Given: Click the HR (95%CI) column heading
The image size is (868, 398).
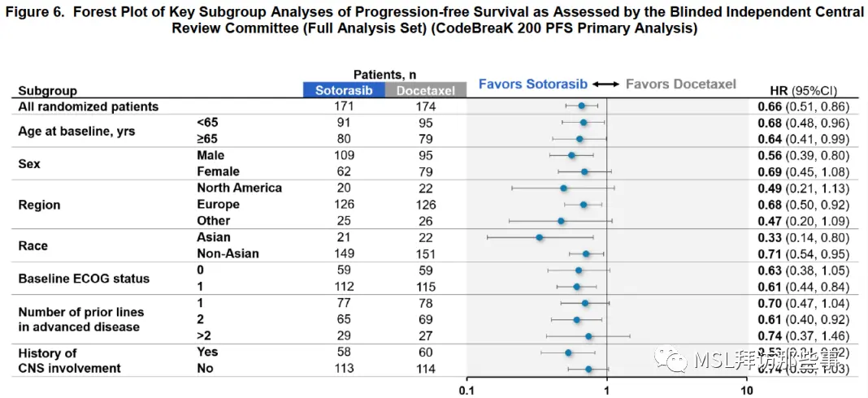Looking at the screenshot, I should pyautogui.click(x=803, y=90).
